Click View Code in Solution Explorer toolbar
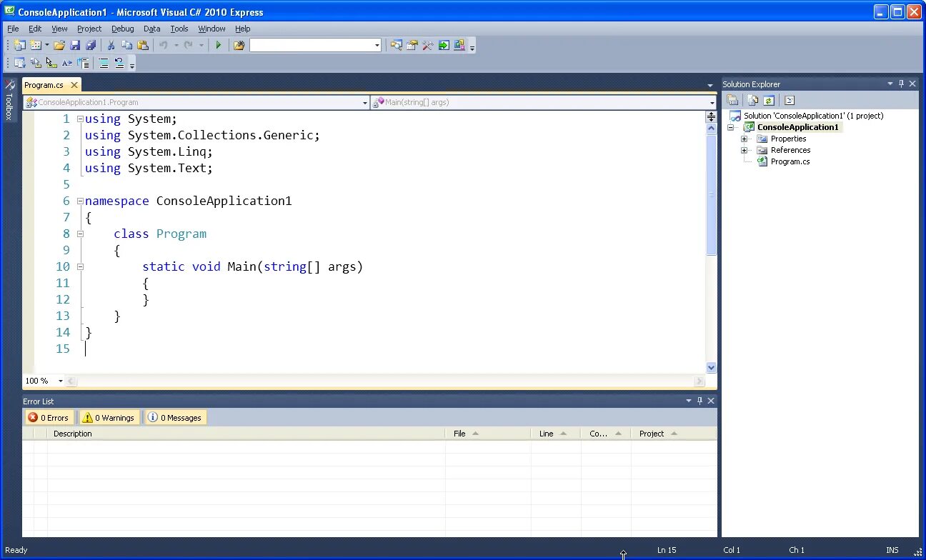Viewport: 926px width, 560px height. 790,101
